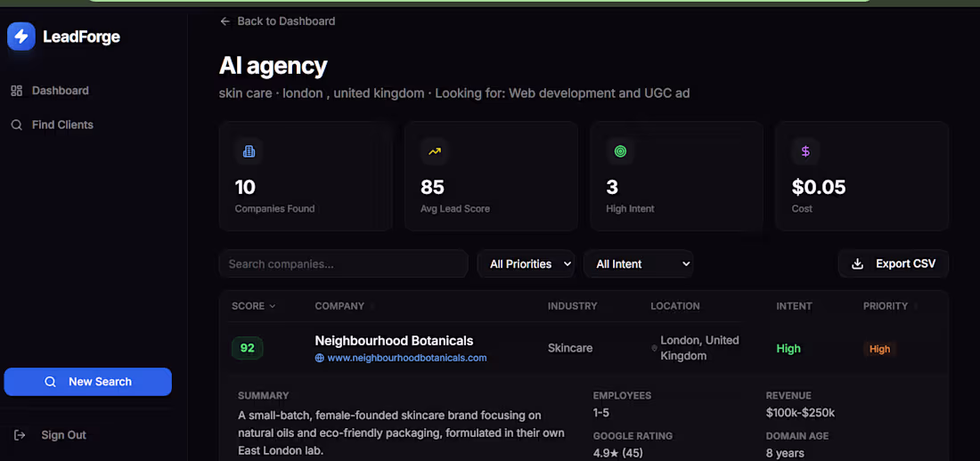
Task: Click the Google rating 4.9★ (45)
Action: 617,453
